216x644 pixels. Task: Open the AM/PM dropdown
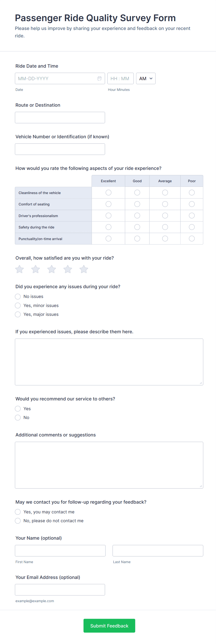coord(146,79)
